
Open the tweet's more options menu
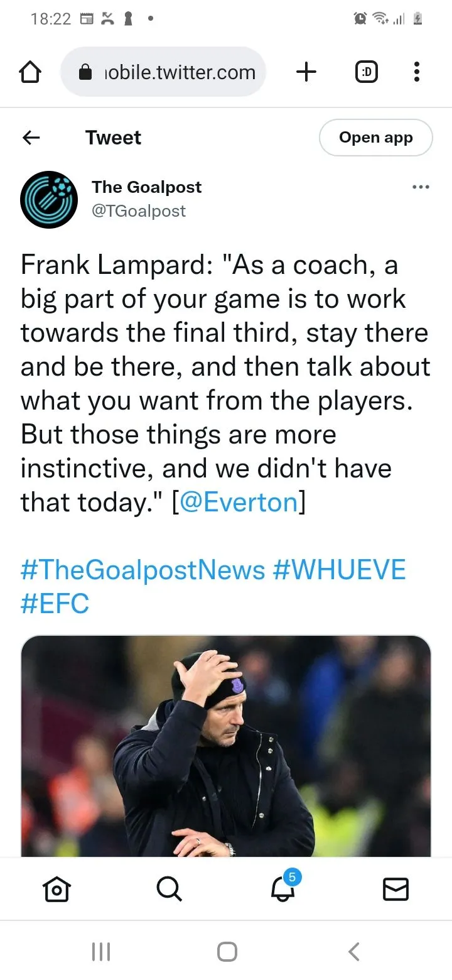point(420,187)
